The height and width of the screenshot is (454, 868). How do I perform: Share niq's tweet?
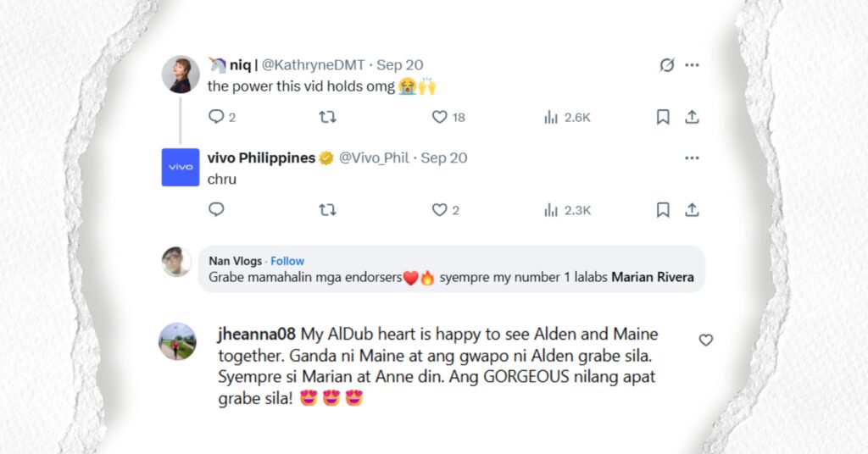(x=692, y=117)
